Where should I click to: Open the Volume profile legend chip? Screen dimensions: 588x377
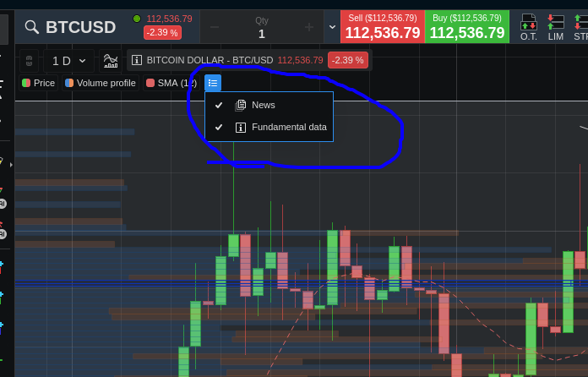tap(101, 83)
